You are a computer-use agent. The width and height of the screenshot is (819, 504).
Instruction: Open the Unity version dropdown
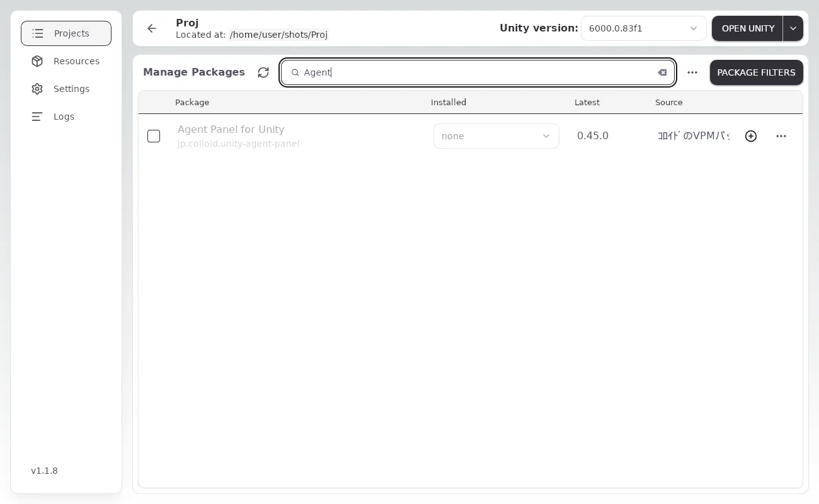point(643,28)
